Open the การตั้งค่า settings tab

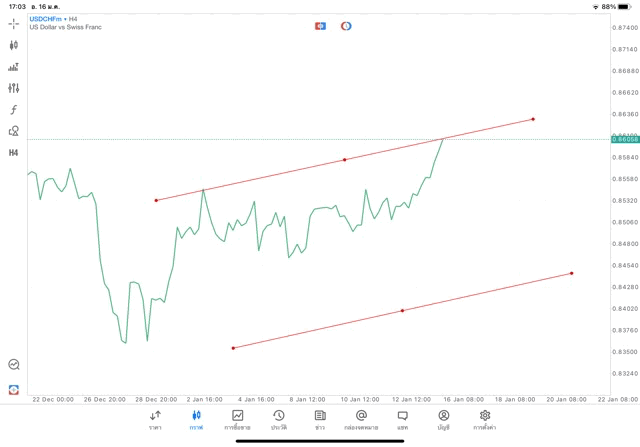485,420
